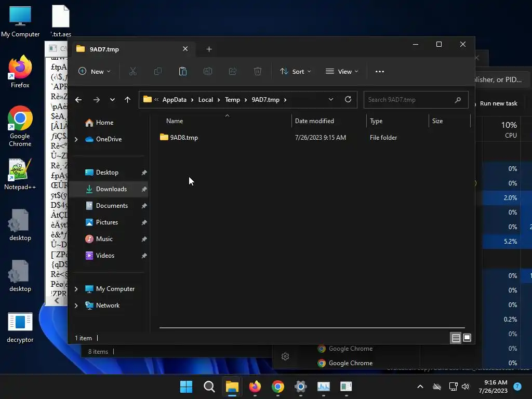
Task: Add a new Explorer tab
Action: (x=209, y=49)
